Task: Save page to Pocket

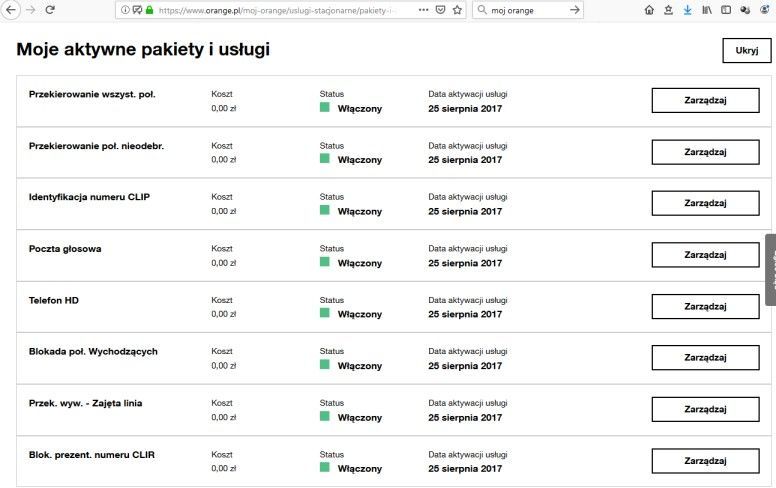Action: click(x=440, y=10)
